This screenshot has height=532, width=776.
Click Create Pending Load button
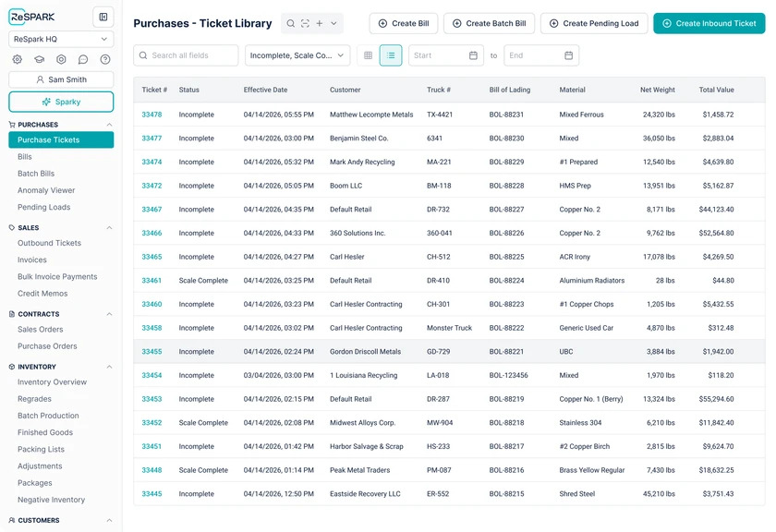coord(594,23)
